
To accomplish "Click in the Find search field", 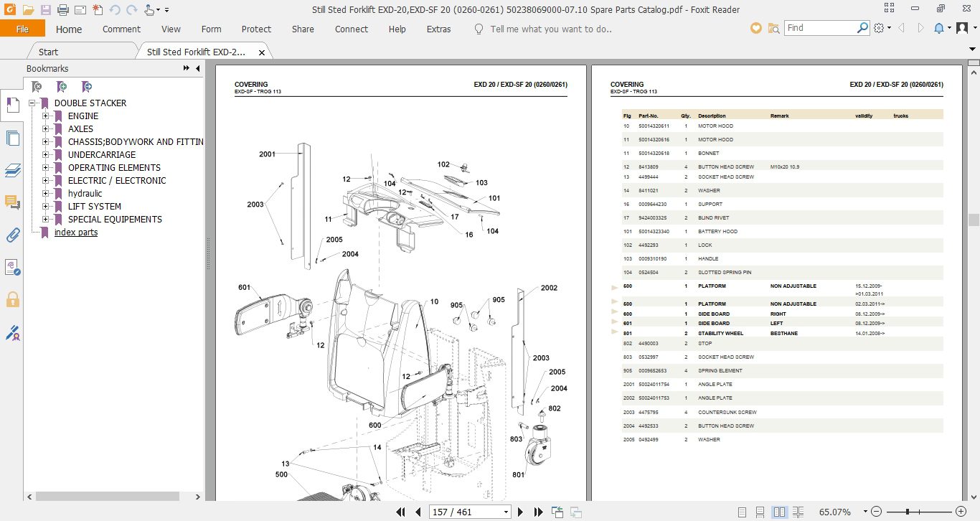I will pyautogui.click(x=819, y=28).
